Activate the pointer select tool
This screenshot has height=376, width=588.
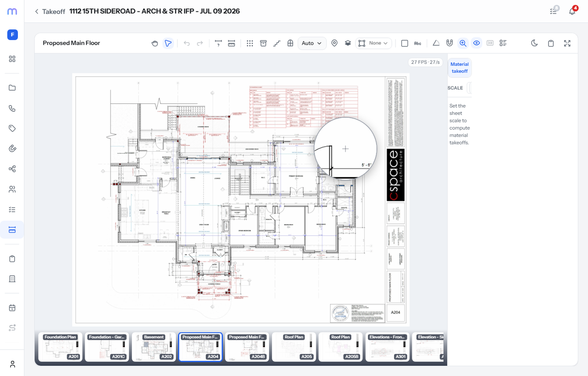168,43
